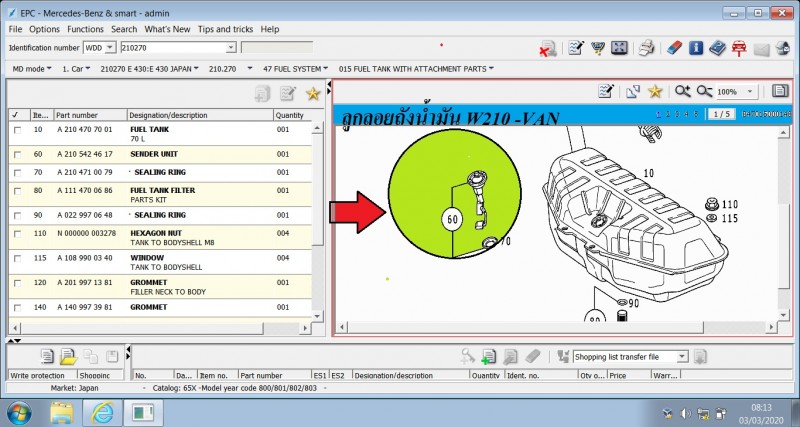The height and width of the screenshot is (427, 800).
Task: Open the WDD identification prefix dropdown
Action: point(110,47)
